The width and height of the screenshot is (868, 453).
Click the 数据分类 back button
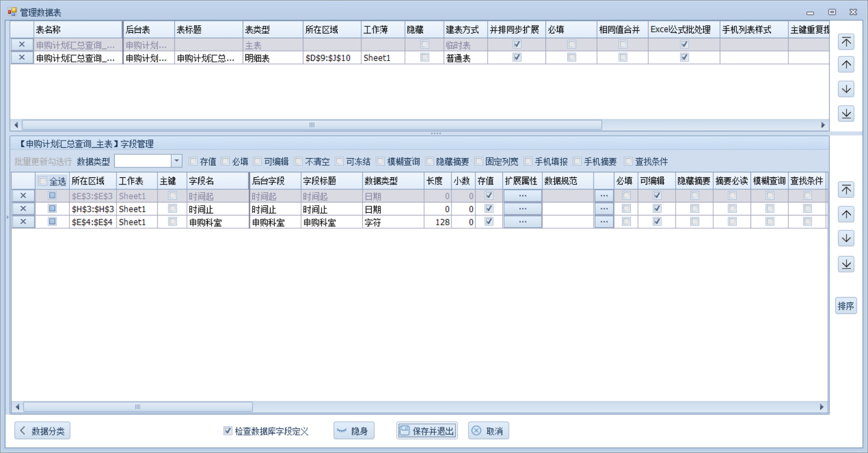click(43, 431)
